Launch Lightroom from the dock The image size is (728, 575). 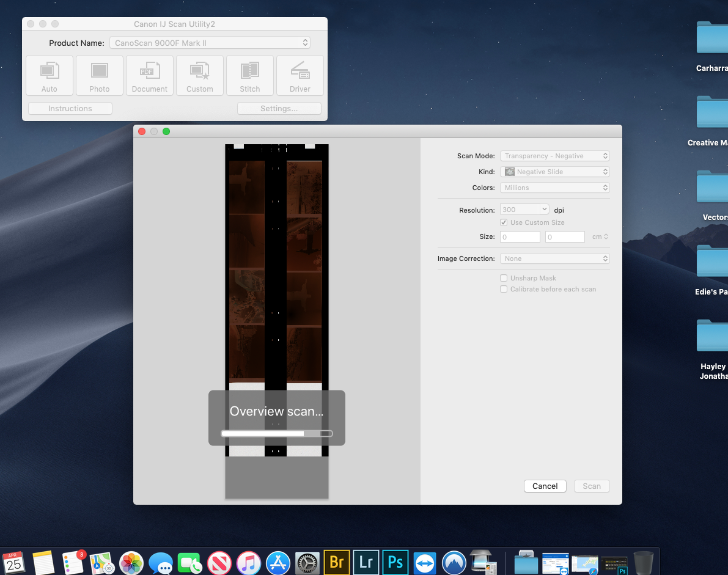pos(366,562)
